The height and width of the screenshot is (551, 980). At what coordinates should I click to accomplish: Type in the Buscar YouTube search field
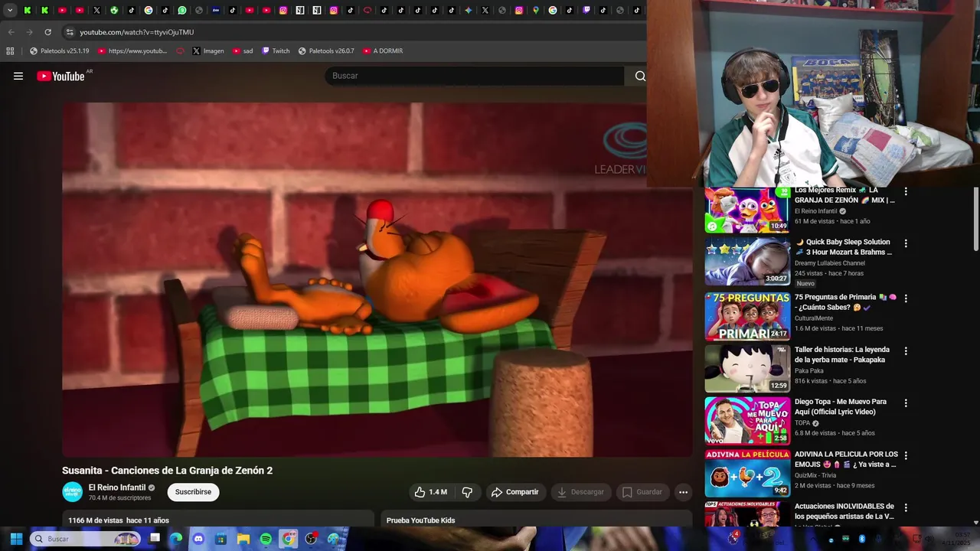point(475,76)
